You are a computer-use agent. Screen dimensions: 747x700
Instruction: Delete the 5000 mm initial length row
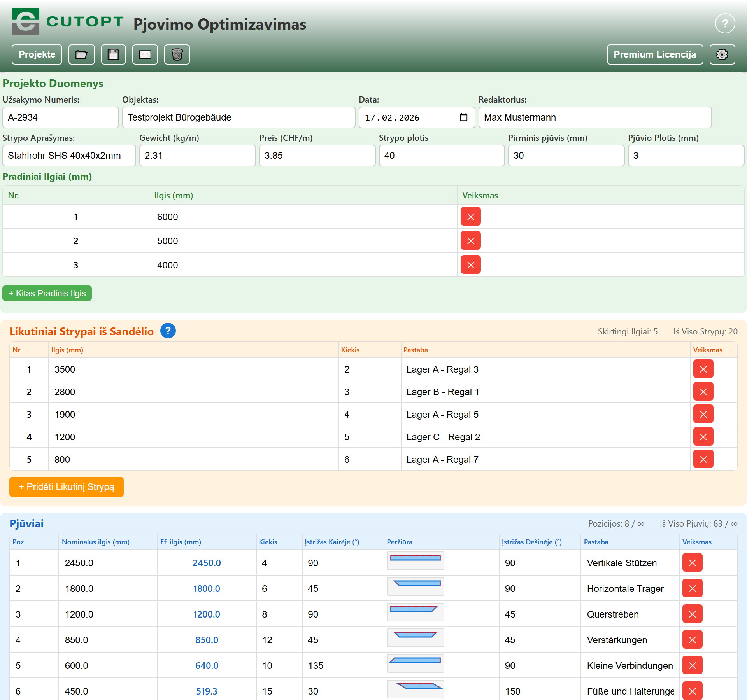(x=471, y=241)
